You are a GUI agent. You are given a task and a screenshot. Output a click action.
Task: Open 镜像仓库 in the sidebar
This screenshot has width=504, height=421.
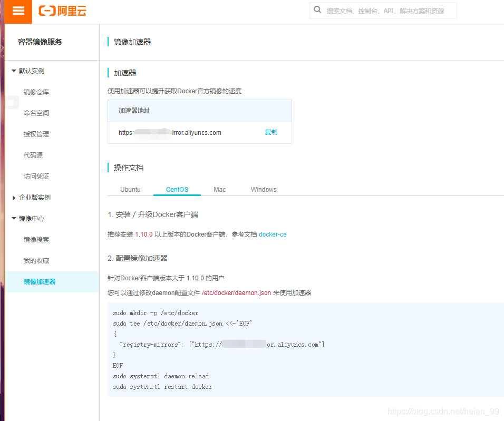pos(36,92)
